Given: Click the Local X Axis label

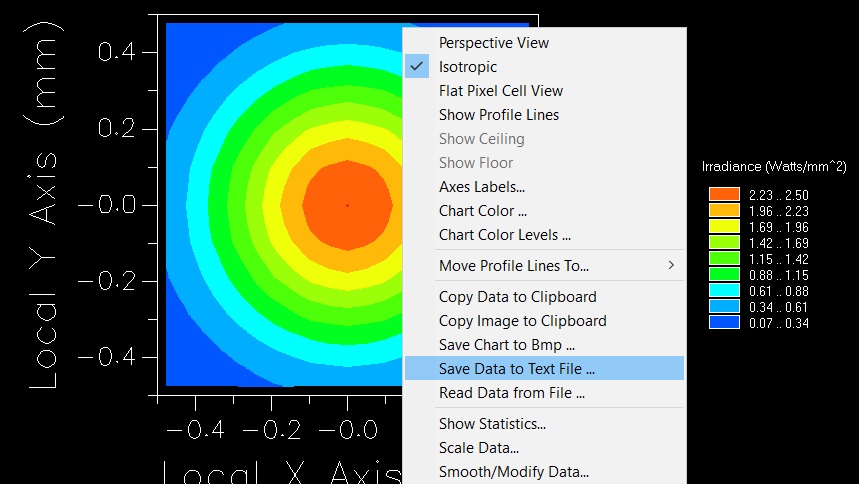Looking at the screenshot, I should pyautogui.click(x=282, y=472).
